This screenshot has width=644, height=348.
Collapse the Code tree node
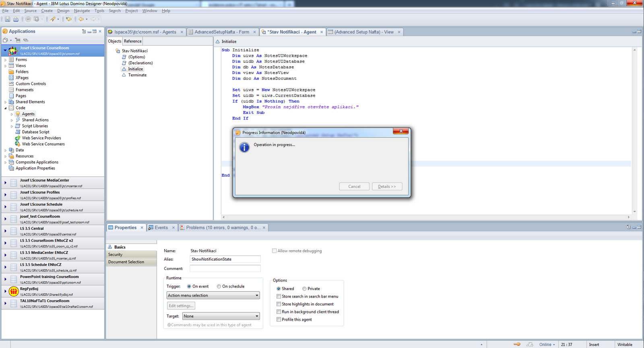tap(6, 108)
